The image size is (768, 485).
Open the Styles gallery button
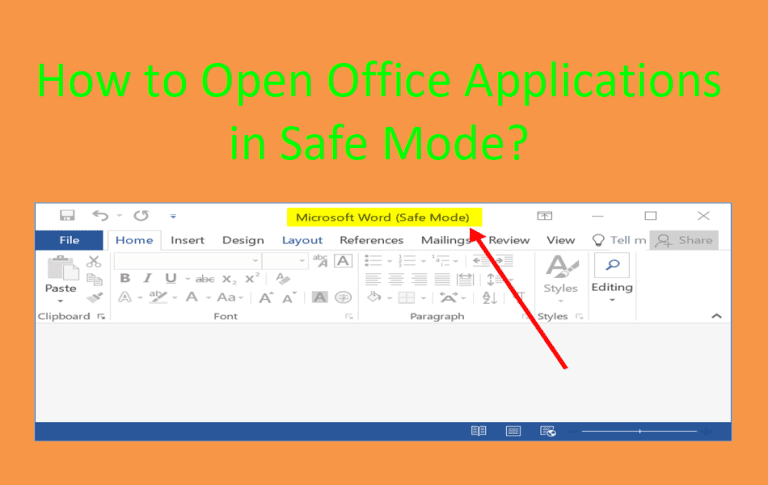(x=561, y=278)
